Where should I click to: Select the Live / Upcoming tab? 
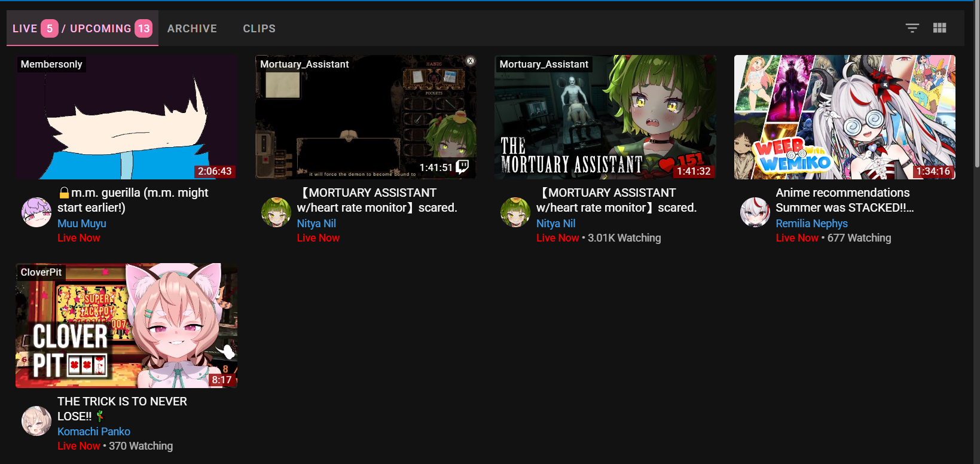pos(83,28)
